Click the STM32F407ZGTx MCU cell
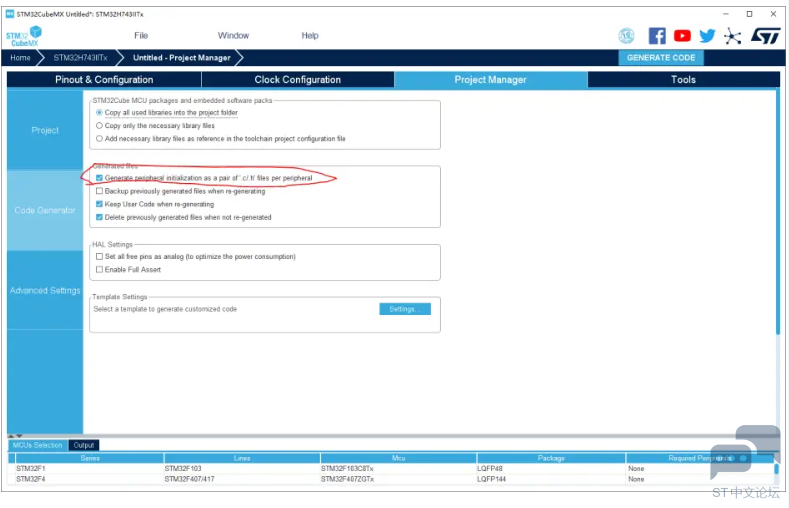Image resolution: width=789 pixels, height=508 pixels. tap(347, 479)
